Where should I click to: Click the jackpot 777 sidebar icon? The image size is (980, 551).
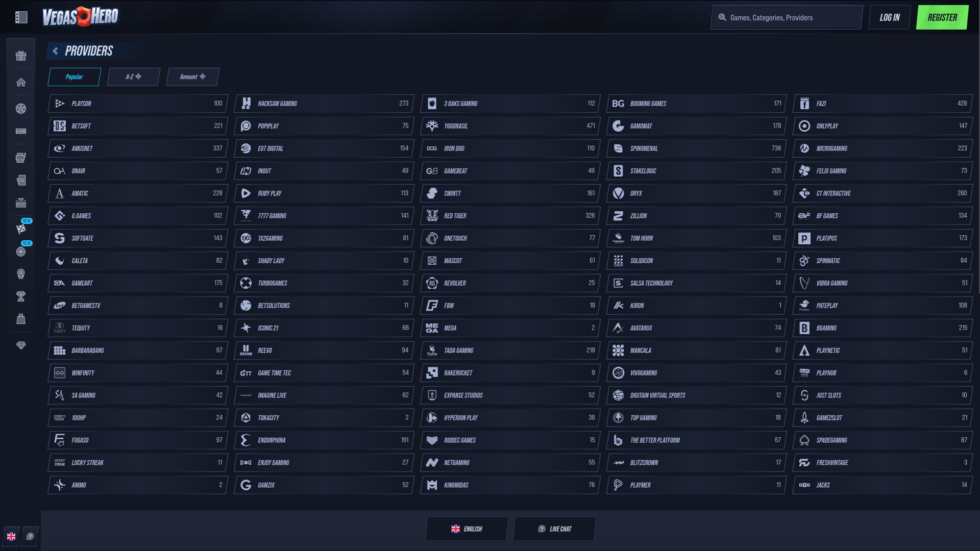coord(20,202)
